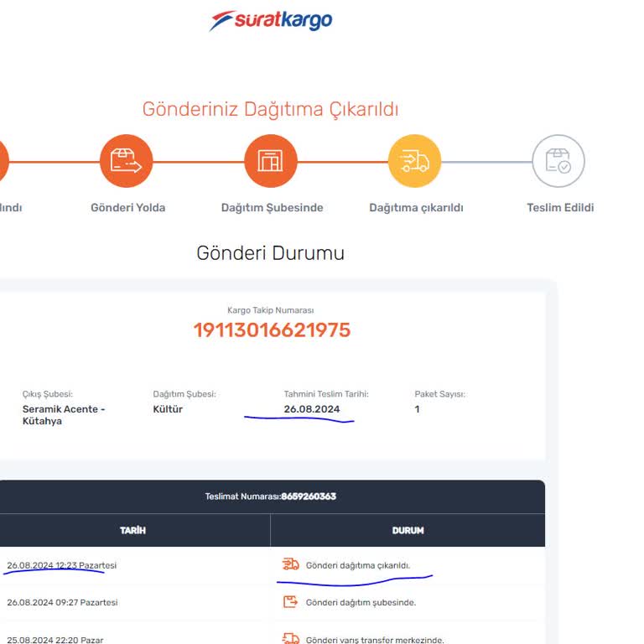Viewport: 644px width, 644px height.
Task: Click the 'Paket Sayısı:' label
Action: [440, 394]
